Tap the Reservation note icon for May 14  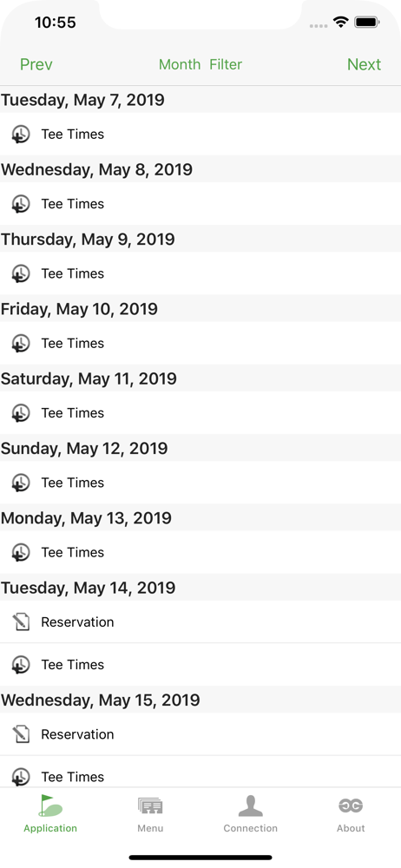pyautogui.click(x=21, y=621)
